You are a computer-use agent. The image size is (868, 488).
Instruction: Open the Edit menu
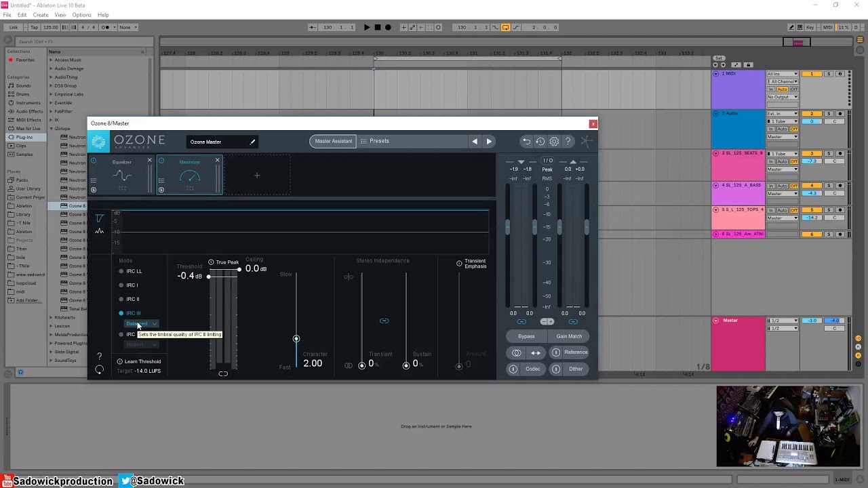22,15
